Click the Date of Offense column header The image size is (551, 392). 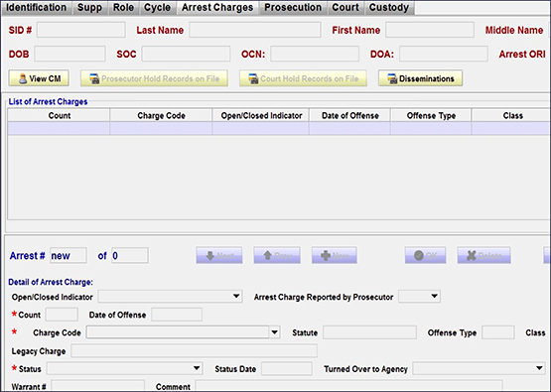pos(349,115)
